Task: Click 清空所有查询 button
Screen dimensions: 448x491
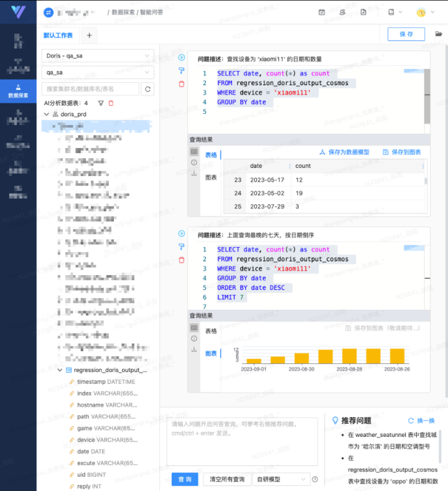Action: (x=227, y=479)
